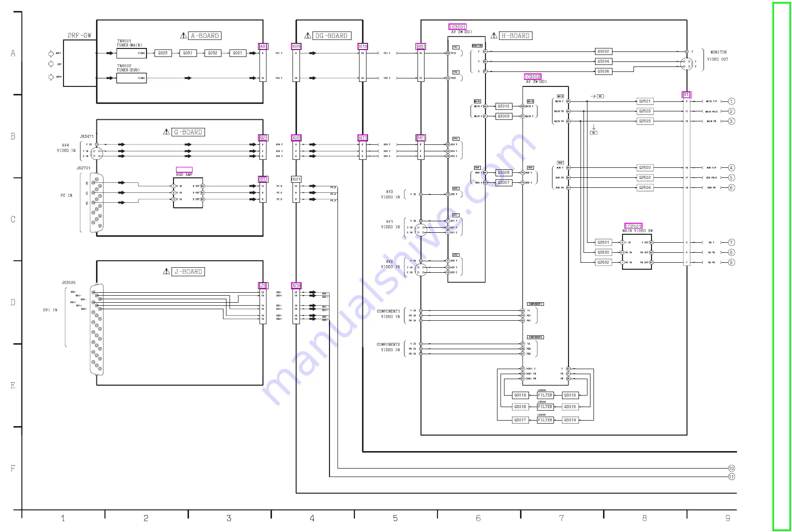Click the DG16 connector link
The width and height of the screenshot is (792, 532).
[x=296, y=286]
